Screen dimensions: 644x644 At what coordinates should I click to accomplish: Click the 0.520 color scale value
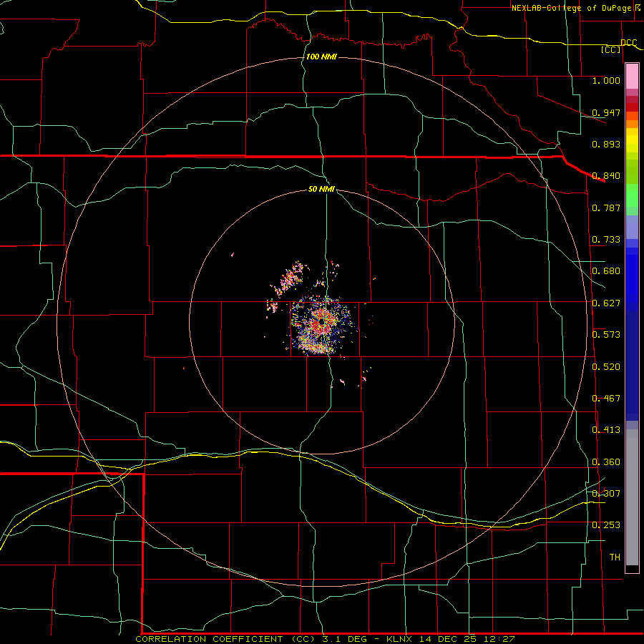606,367
